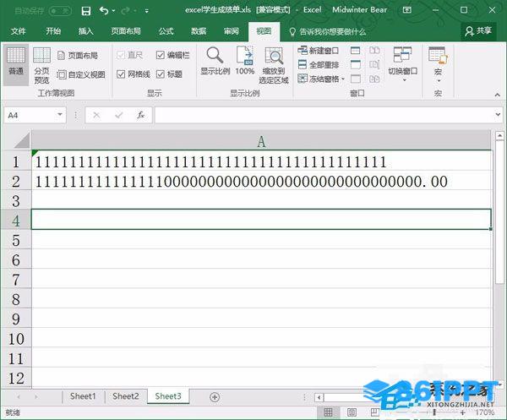Click the horizontal scrollbar left arrow
Image resolution: width=507 pixels, height=420 pixels.
(x=319, y=397)
